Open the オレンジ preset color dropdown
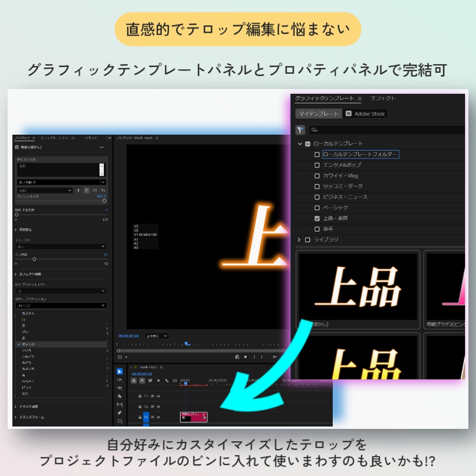Screen dimensions: 476x476 (x=61, y=305)
